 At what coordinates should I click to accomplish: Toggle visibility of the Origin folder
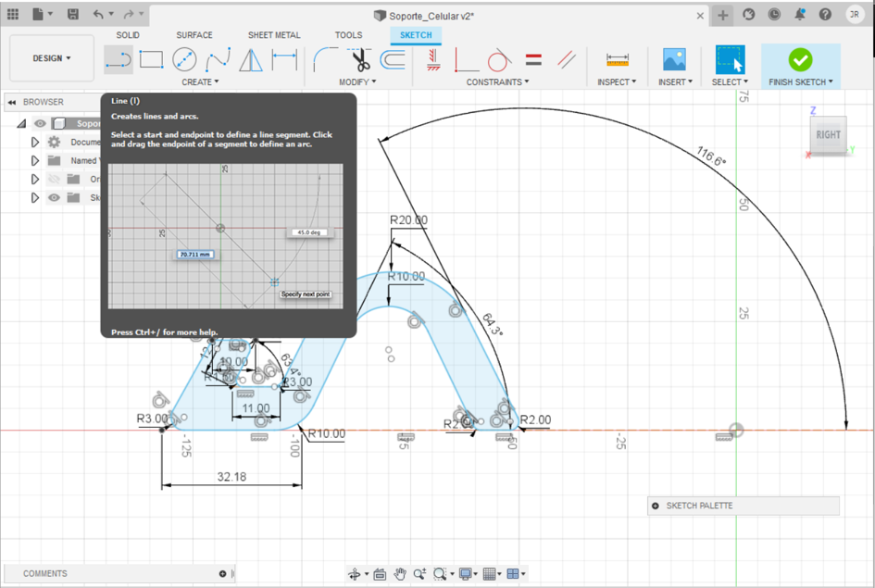tap(54, 179)
